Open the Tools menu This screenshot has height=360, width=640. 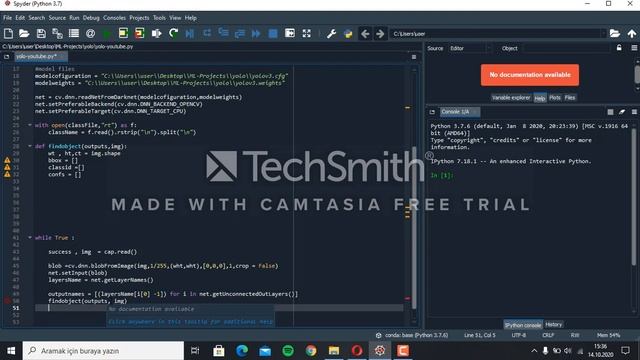click(159, 18)
